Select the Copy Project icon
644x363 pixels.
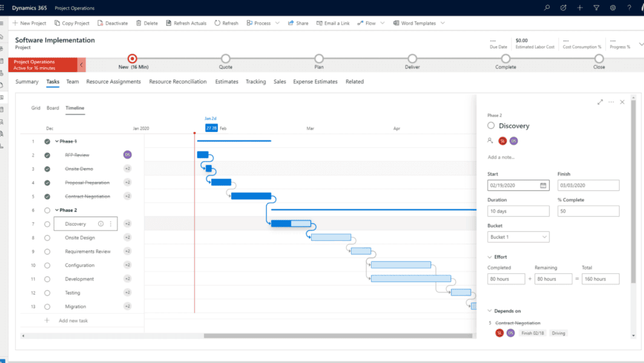click(x=56, y=23)
